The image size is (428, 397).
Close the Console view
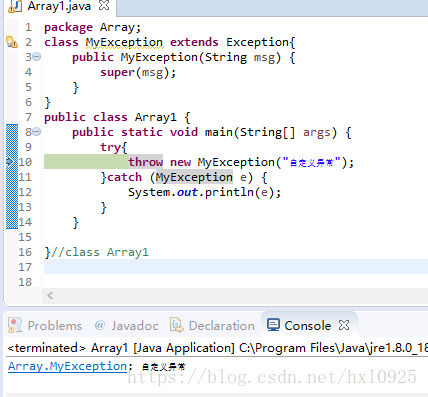pos(344,325)
